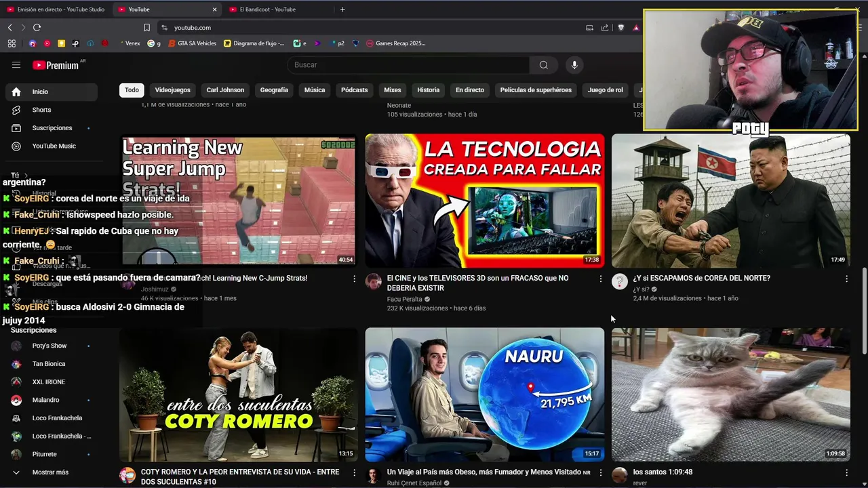The width and height of the screenshot is (868, 488).
Task: Open Facu Peralta channel avatar
Action: (374, 282)
